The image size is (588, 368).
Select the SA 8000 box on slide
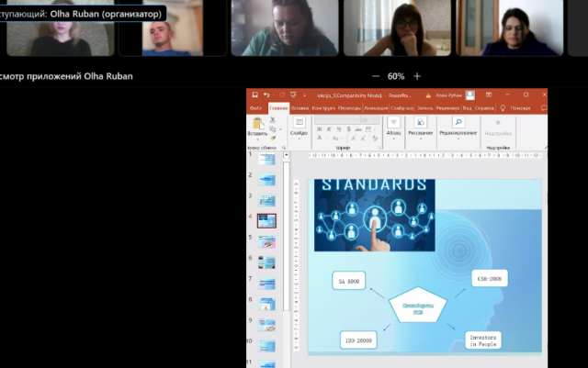click(349, 281)
